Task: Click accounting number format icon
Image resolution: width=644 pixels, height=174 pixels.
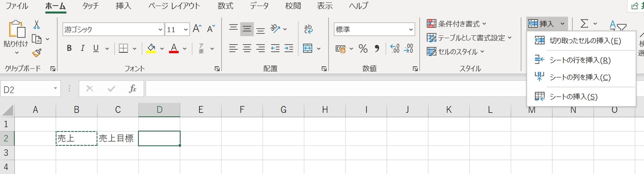Action: coord(341,49)
